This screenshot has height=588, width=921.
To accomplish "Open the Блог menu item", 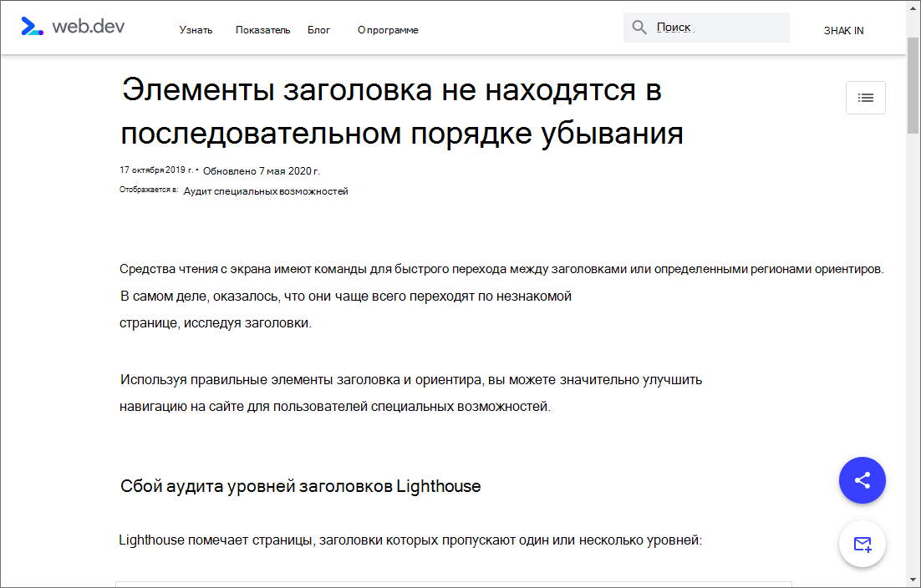I will 318,29.
